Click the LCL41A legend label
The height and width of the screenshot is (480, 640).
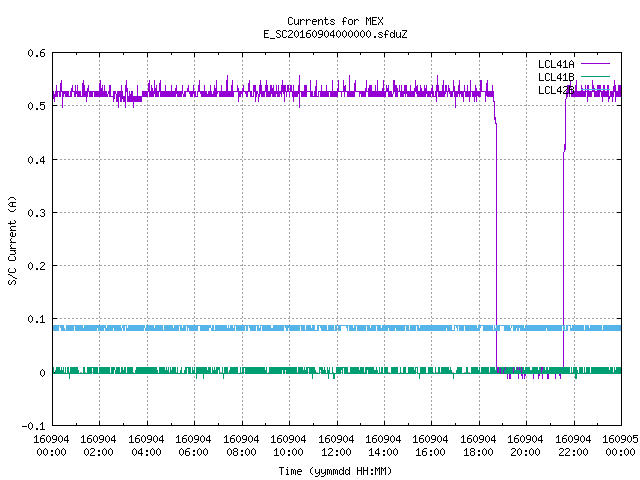[x=556, y=64]
